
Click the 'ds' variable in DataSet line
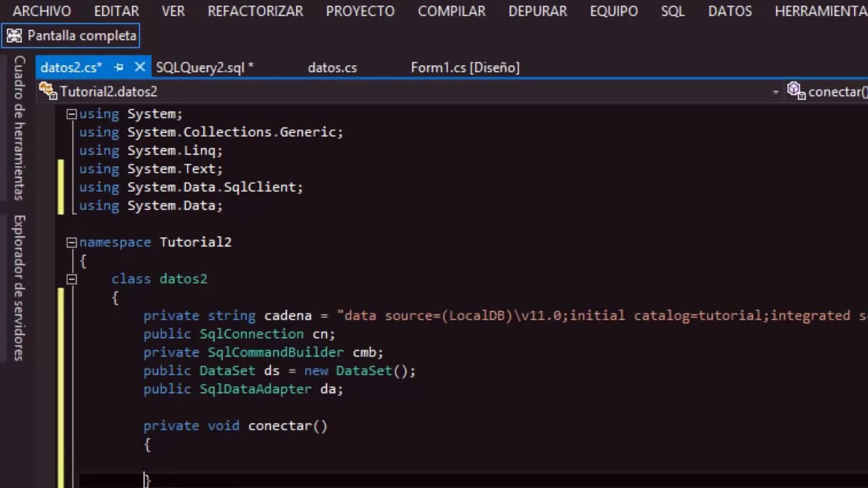pos(271,371)
